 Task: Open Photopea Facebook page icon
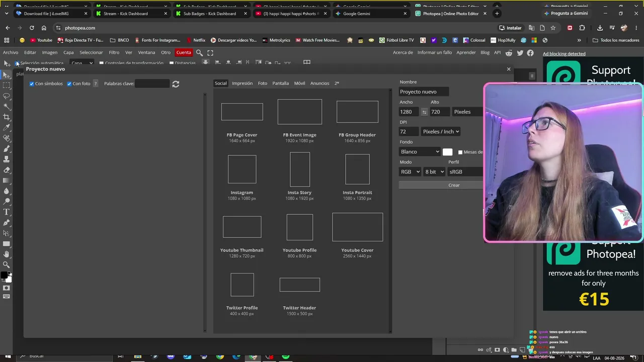(x=530, y=53)
